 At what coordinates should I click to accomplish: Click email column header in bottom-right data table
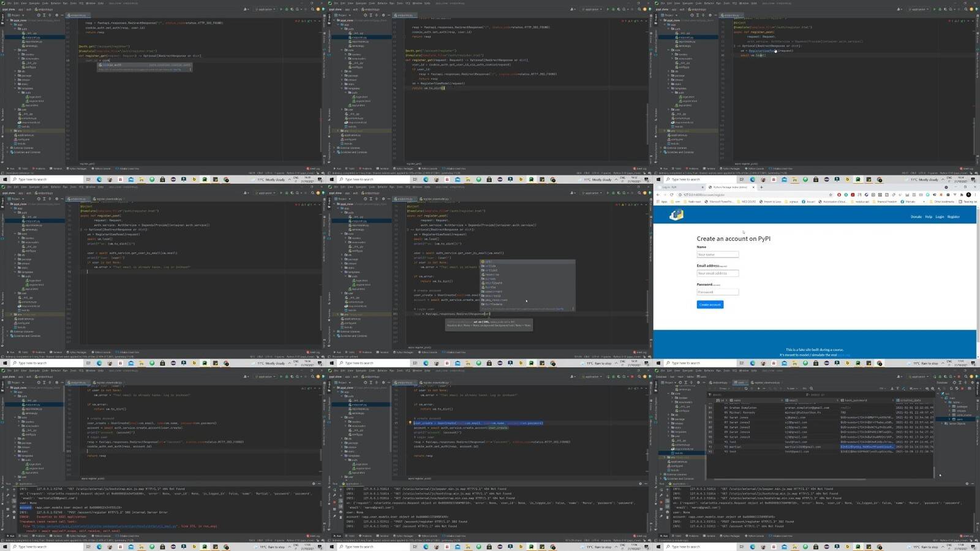pos(812,400)
